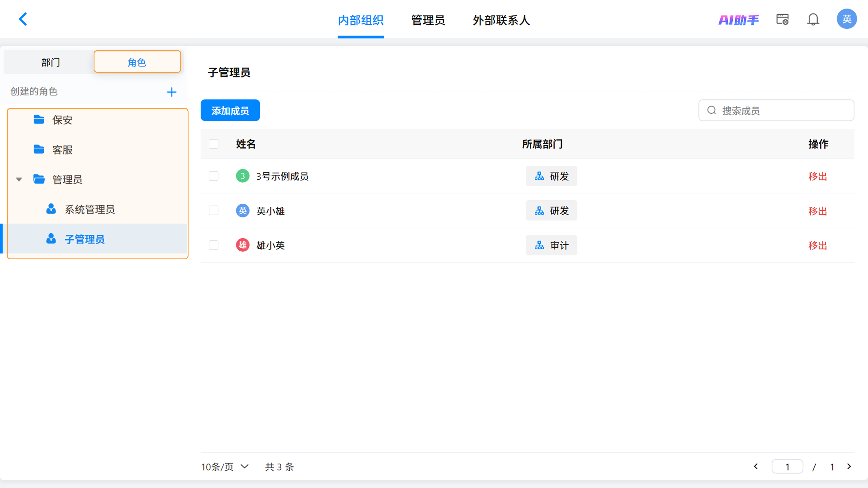Open the 审计 department tag of 雄小英

point(551,245)
